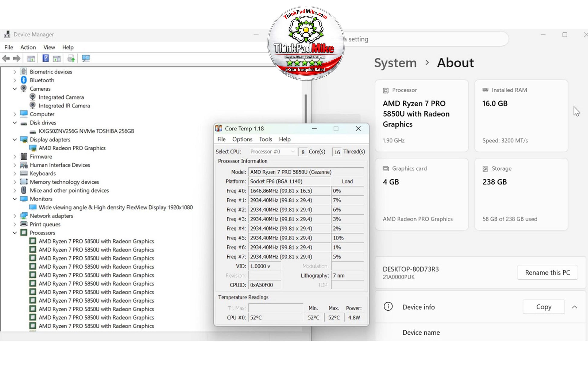Click the CPUID field showing 0xA50F00
Viewport: 588px width, 370px height.
pos(264,285)
